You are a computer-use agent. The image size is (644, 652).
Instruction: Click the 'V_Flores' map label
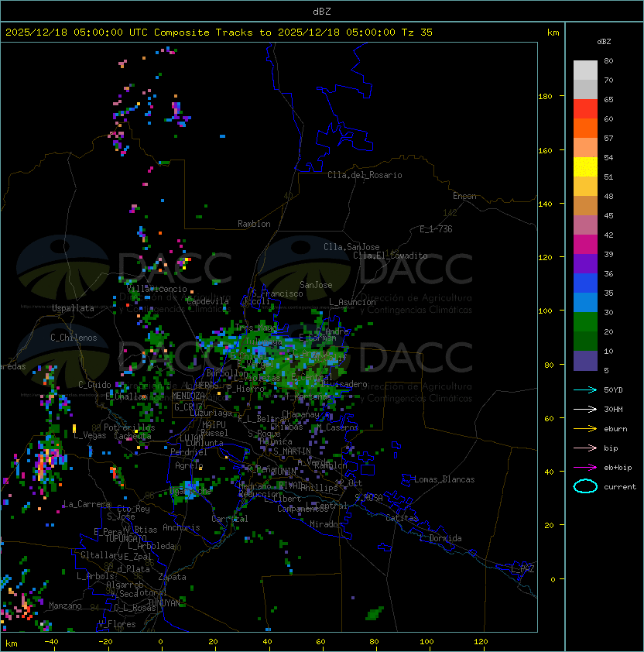(x=117, y=624)
